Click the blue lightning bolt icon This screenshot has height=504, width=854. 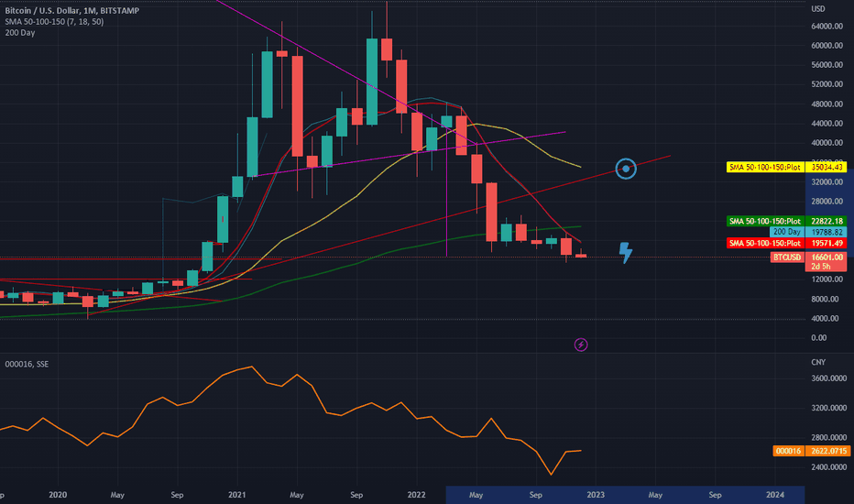pos(626,253)
